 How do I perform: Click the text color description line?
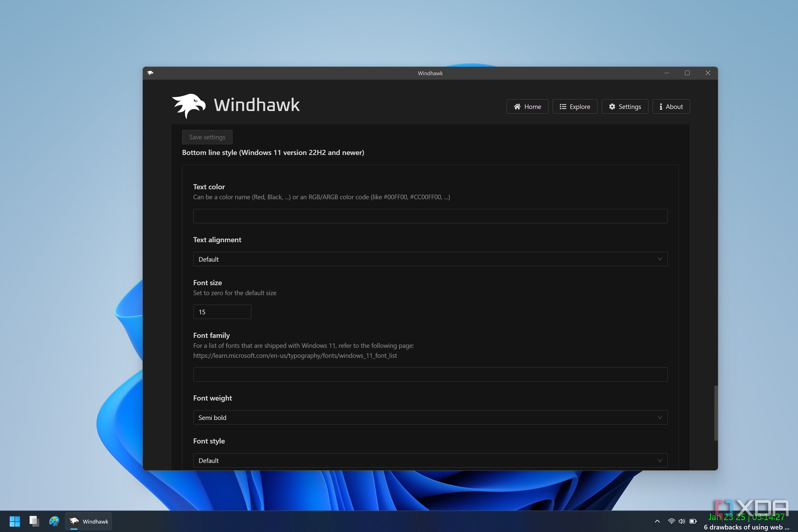(322, 197)
